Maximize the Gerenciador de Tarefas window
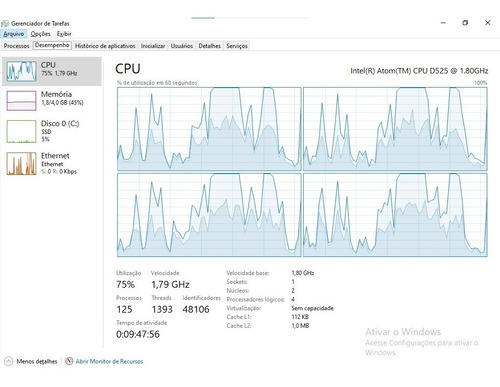This screenshot has height=387, width=500. 465,23
